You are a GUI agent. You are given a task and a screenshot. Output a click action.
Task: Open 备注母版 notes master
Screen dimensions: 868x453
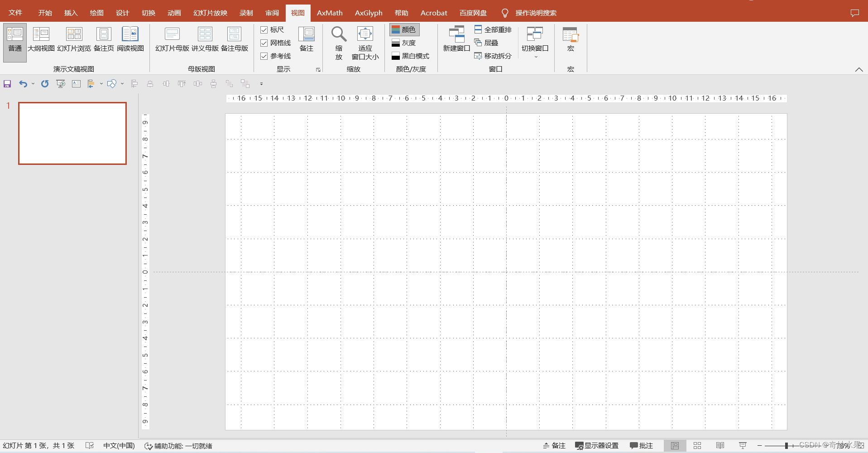click(x=235, y=40)
